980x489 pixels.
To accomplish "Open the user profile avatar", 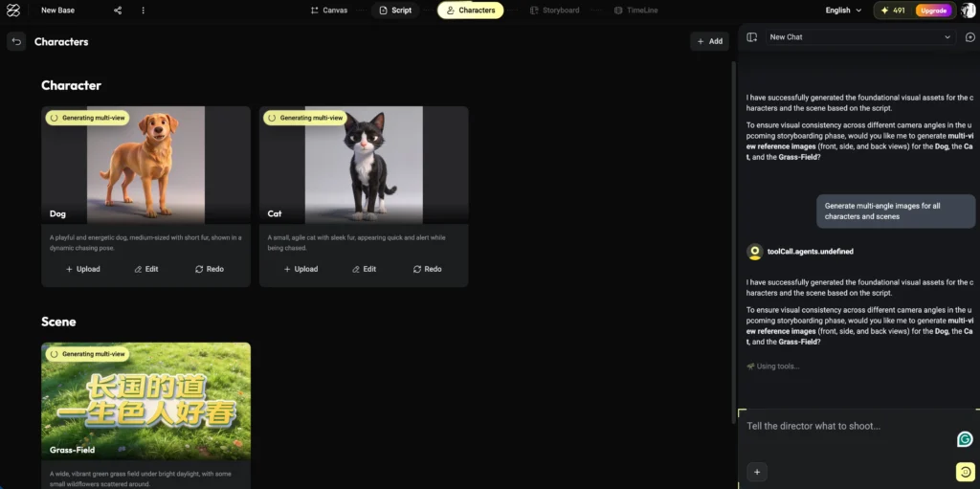I will (968, 11).
